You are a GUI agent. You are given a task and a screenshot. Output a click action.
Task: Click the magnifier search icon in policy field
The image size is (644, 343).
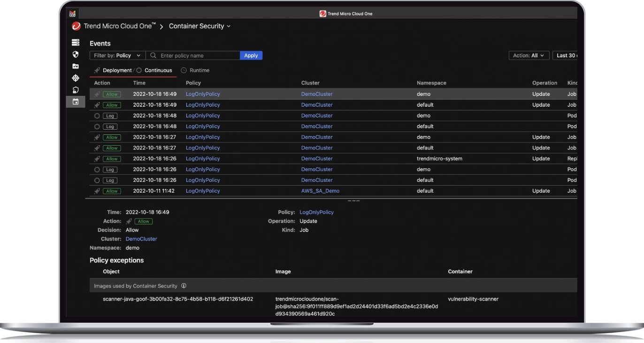point(153,55)
